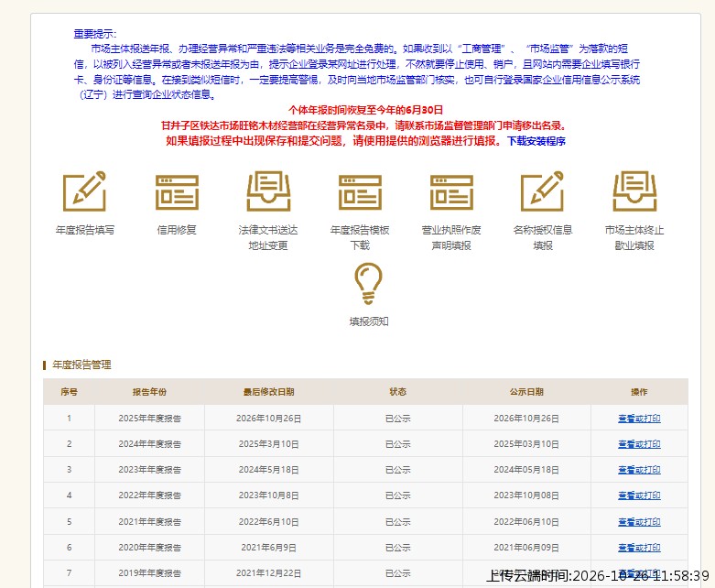Image resolution: width=715 pixels, height=588 pixels.
Task: Select the 2021年年度报告 cell
Action: pyautogui.click(x=149, y=521)
